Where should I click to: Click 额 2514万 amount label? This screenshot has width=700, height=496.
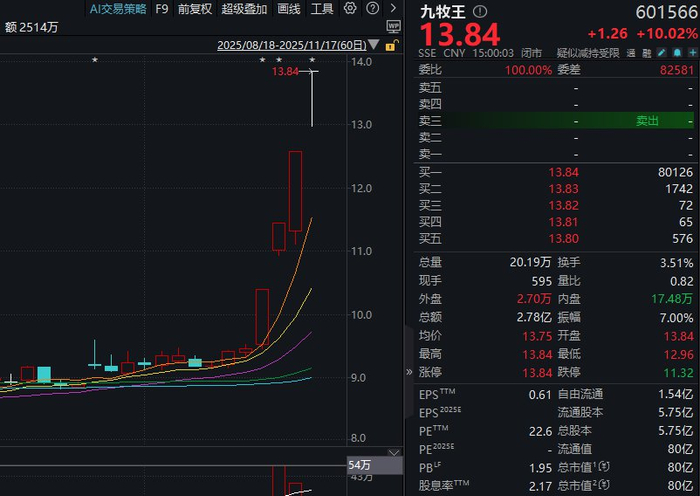point(31,28)
